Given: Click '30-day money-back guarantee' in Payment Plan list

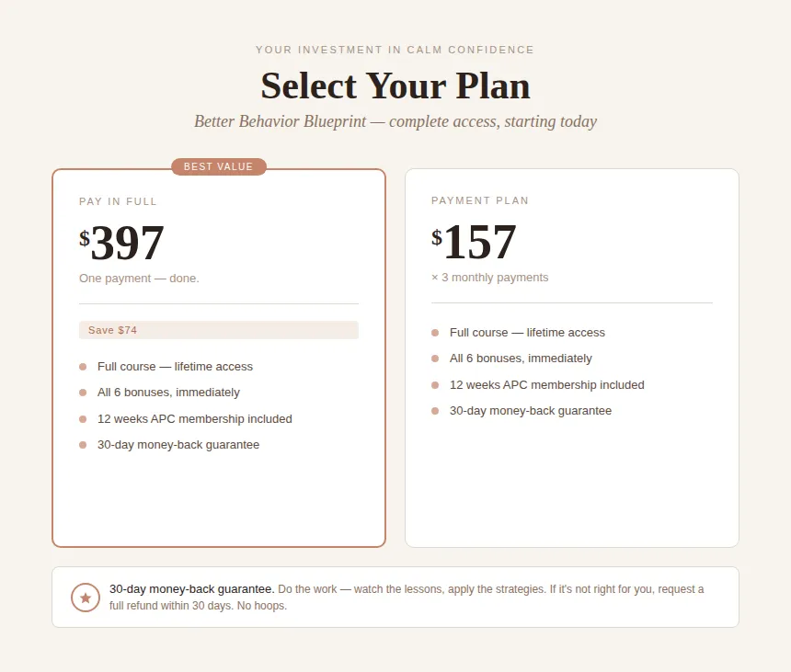Looking at the screenshot, I should (530, 411).
